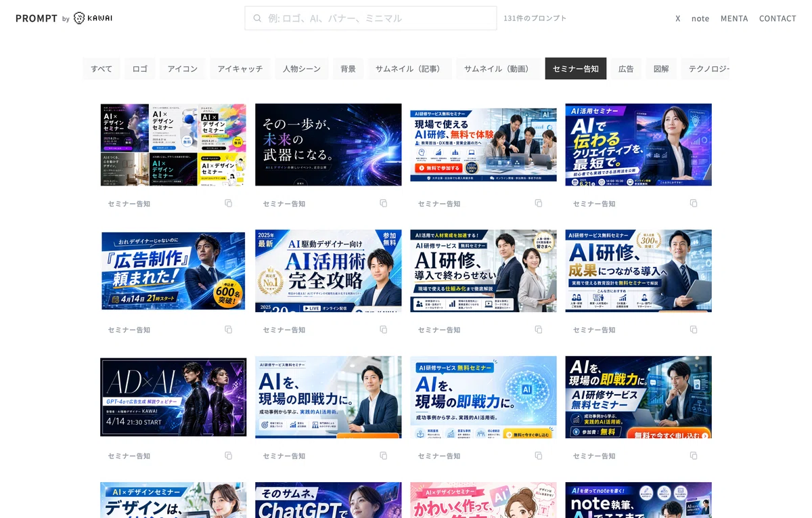Go to the MENTA link

pos(734,18)
